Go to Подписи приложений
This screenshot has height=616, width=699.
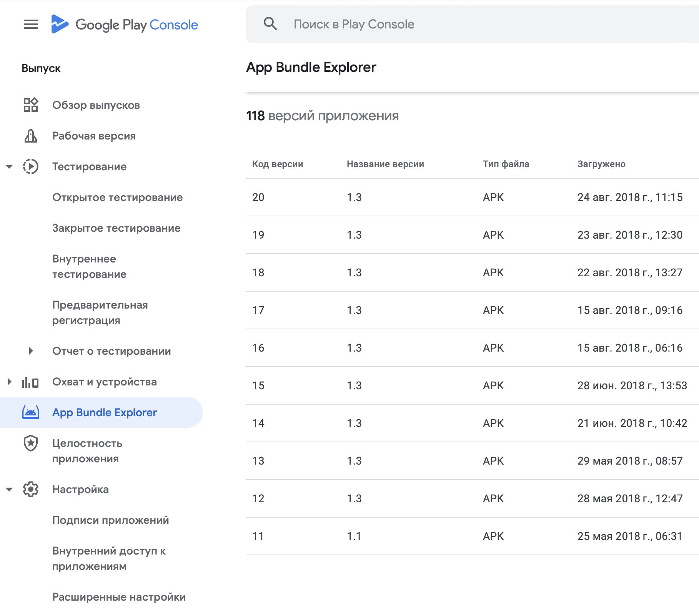111,520
